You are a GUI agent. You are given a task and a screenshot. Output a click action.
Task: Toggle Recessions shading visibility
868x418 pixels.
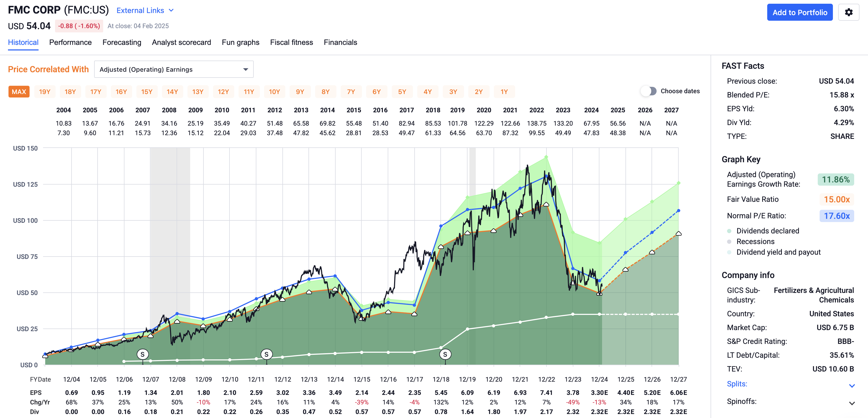click(755, 242)
